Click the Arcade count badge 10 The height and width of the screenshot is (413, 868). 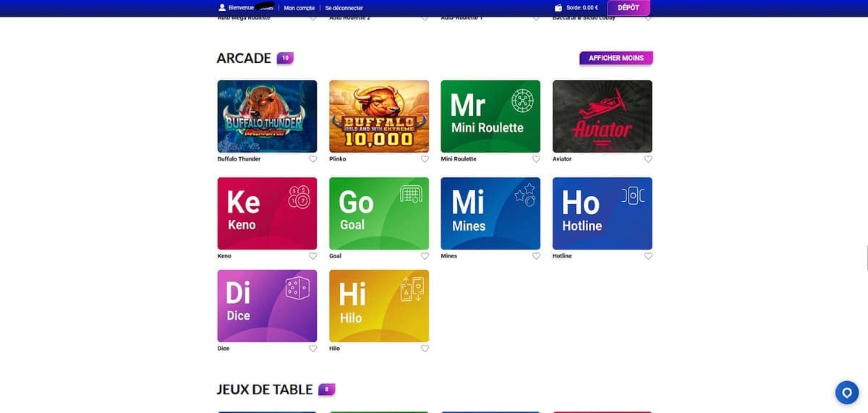[285, 58]
